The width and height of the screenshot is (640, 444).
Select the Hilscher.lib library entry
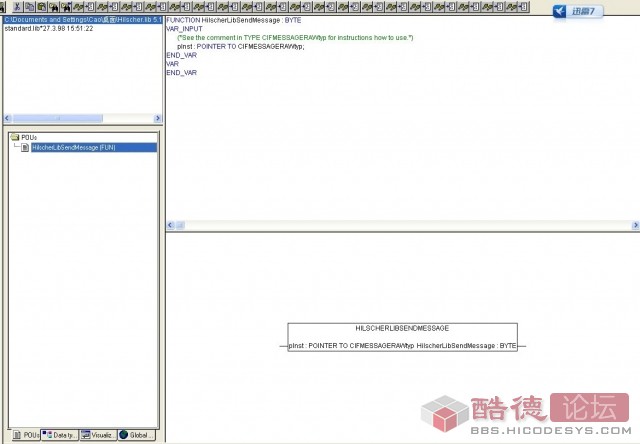pyautogui.click(x=82, y=20)
